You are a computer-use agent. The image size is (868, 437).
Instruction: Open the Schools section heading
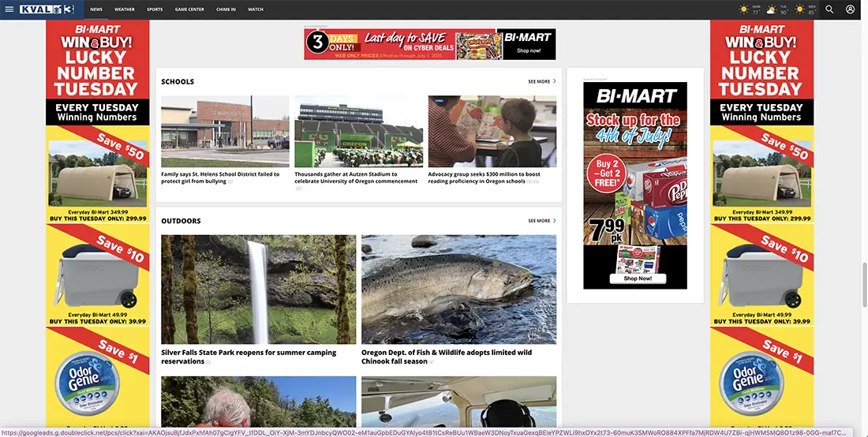pyautogui.click(x=178, y=81)
